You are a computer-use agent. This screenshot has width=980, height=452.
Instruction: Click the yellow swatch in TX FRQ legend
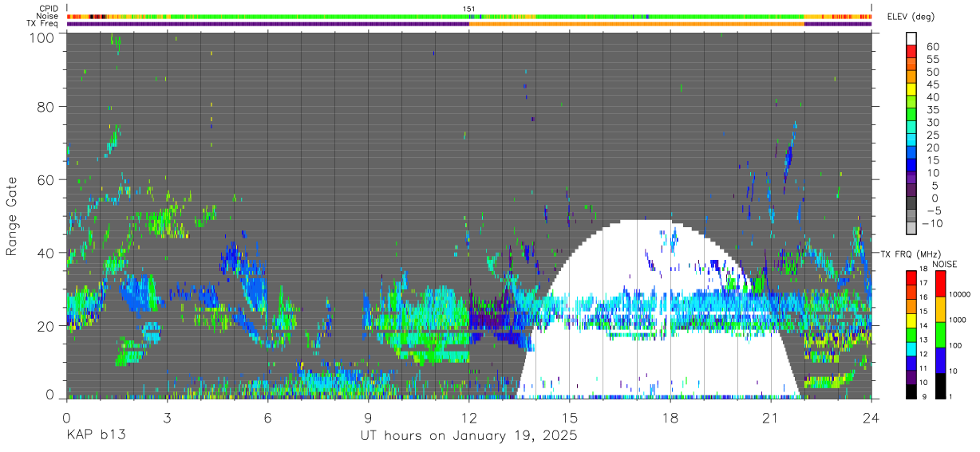911,319
